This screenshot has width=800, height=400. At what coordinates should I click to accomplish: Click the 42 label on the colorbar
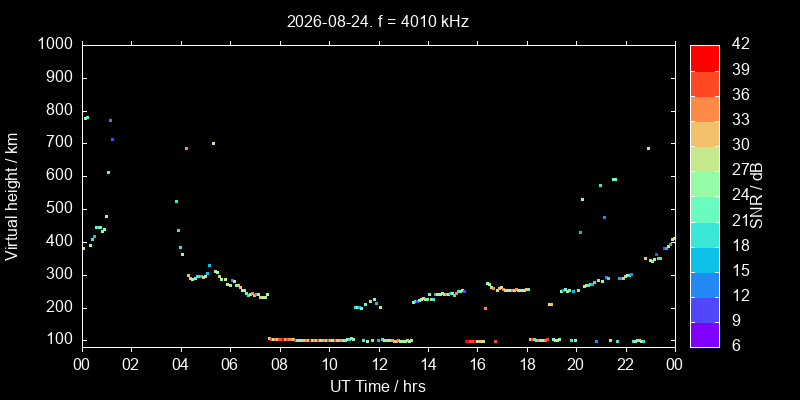click(x=740, y=44)
